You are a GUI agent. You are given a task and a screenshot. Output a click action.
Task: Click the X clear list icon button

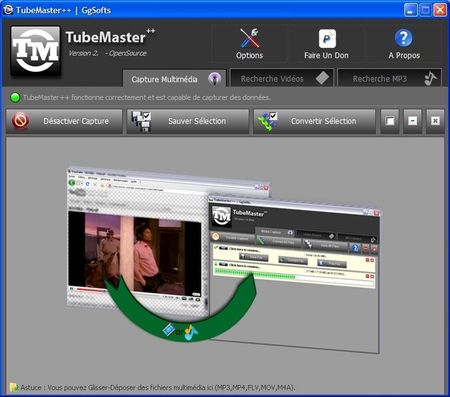pyautogui.click(x=435, y=121)
